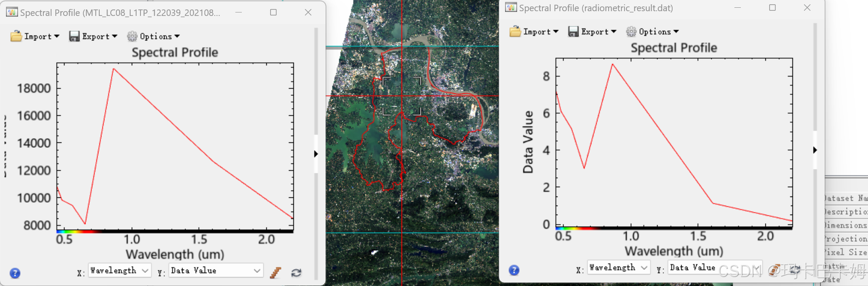Viewport: 868px width, 286px height.
Task: Open Export menu in MTL_LC08 Spectral Profile window
Action: pyautogui.click(x=93, y=36)
